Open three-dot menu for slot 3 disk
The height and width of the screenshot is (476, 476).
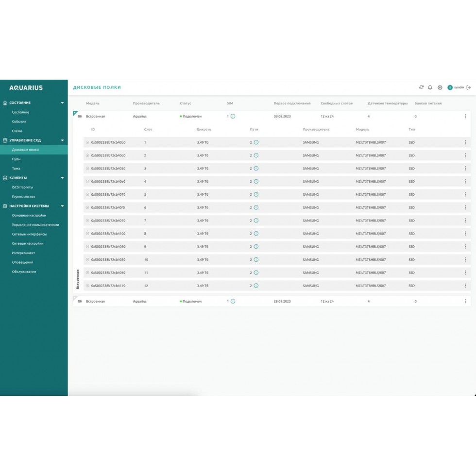tap(465, 169)
